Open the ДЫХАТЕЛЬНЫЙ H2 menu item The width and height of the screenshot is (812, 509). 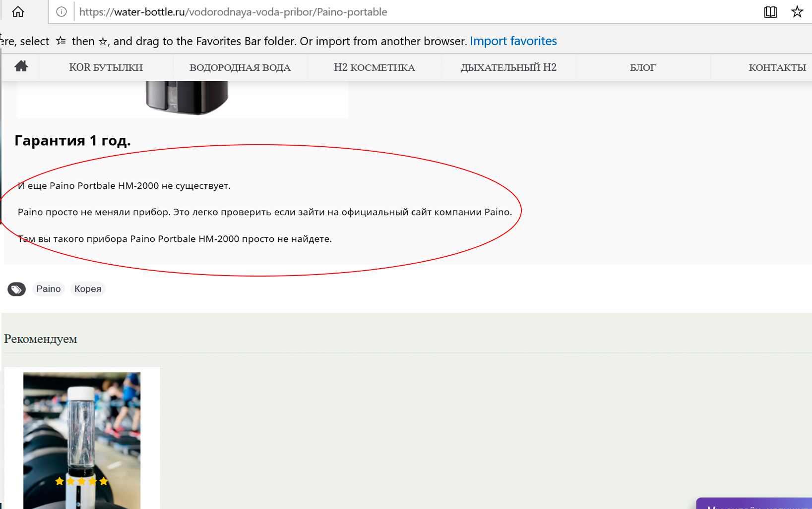(x=508, y=67)
